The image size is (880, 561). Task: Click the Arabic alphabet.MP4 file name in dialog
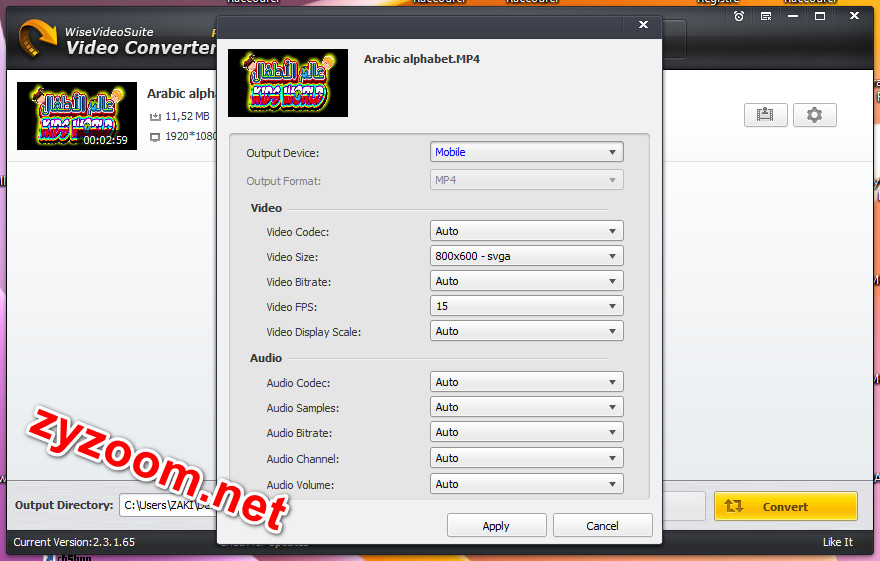tap(421, 59)
